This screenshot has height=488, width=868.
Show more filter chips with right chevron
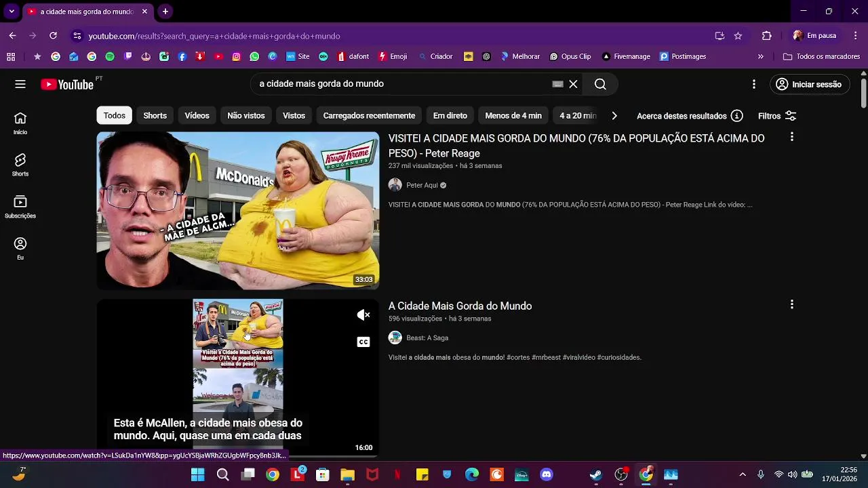pos(614,116)
